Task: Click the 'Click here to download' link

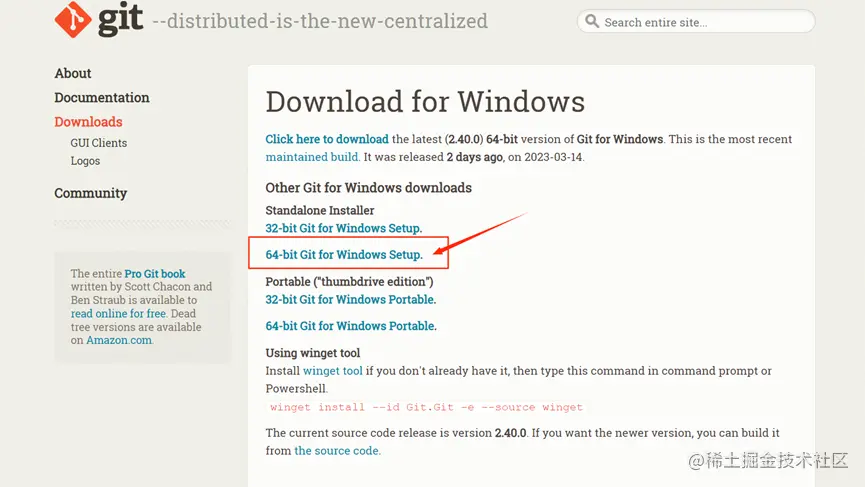Action: pos(327,139)
